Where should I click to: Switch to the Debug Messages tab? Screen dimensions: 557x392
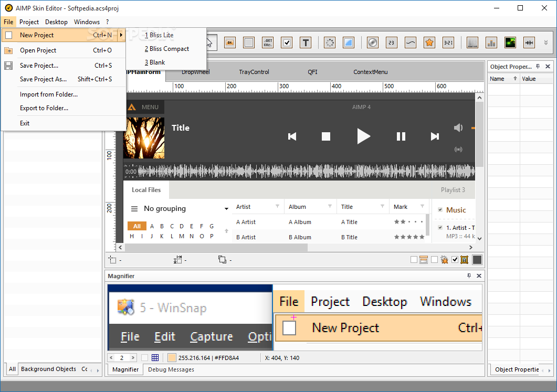pyautogui.click(x=171, y=369)
